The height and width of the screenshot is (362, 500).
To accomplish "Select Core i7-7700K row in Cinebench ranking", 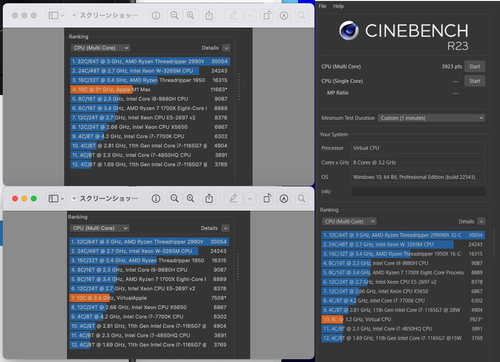I will [x=403, y=301].
